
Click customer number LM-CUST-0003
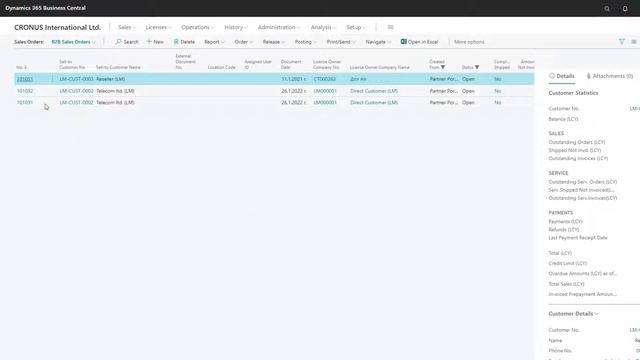pyautogui.click(x=76, y=79)
